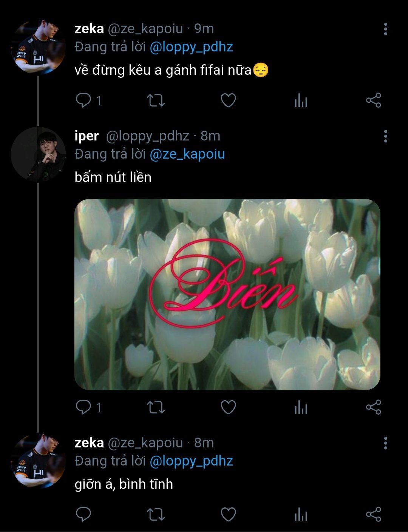Open zeka's profile picture on first tweet
Screen dimensions: 408x532
pyautogui.click(x=38, y=47)
